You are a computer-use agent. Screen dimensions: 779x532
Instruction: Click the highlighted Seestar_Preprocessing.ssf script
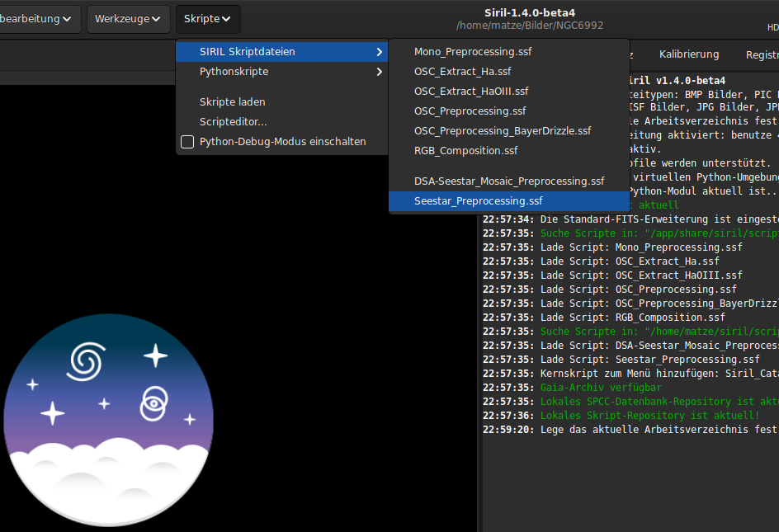tap(479, 201)
